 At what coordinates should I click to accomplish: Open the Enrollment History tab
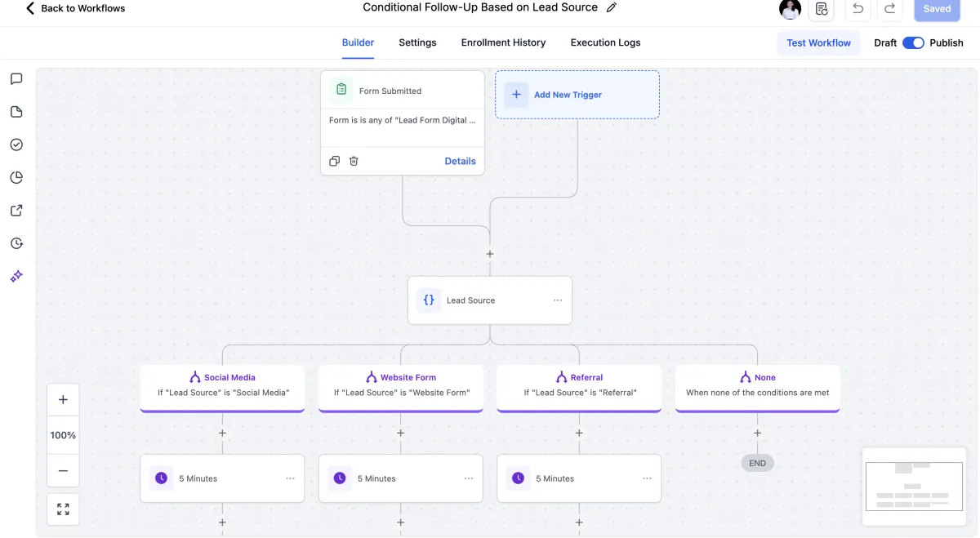click(x=503, y=42)
